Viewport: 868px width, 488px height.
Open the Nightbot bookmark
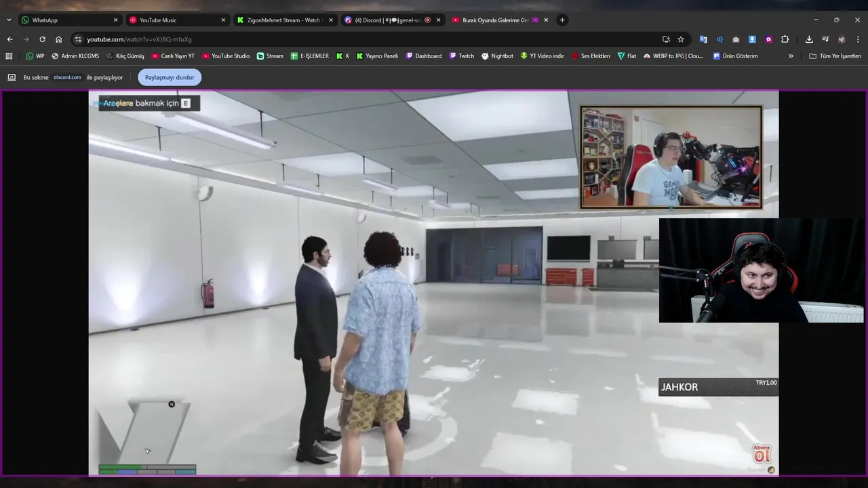(497, 56)
